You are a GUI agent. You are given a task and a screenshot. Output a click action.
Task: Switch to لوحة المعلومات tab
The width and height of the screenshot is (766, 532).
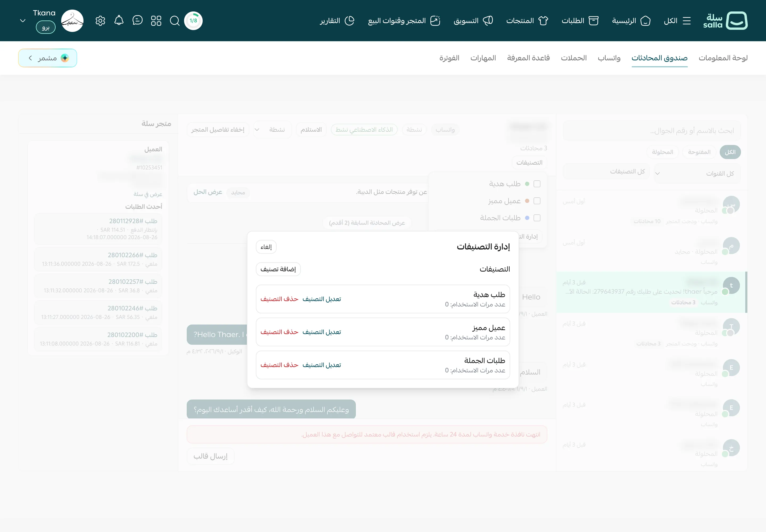point(723,58)
